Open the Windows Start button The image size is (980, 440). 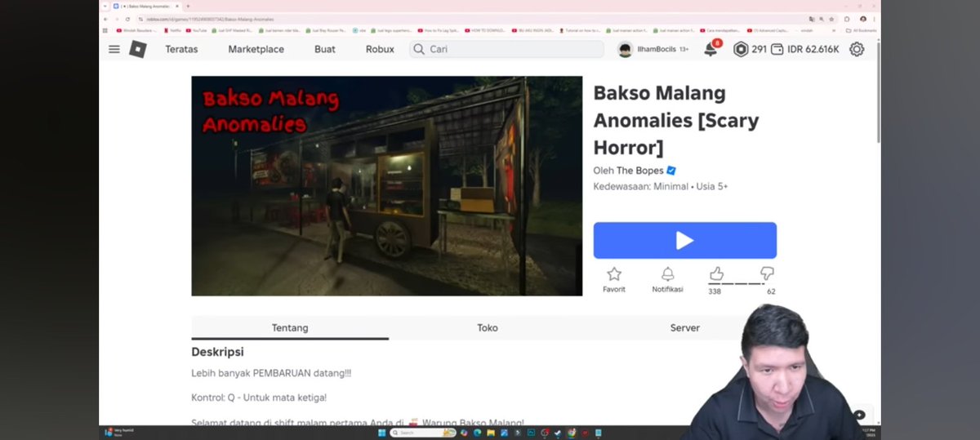click(382, 433)
